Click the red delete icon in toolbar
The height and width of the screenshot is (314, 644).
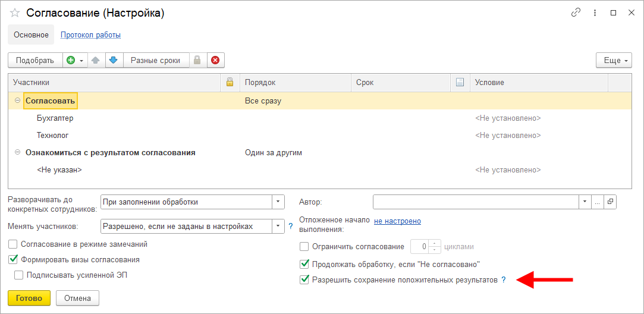215,60
